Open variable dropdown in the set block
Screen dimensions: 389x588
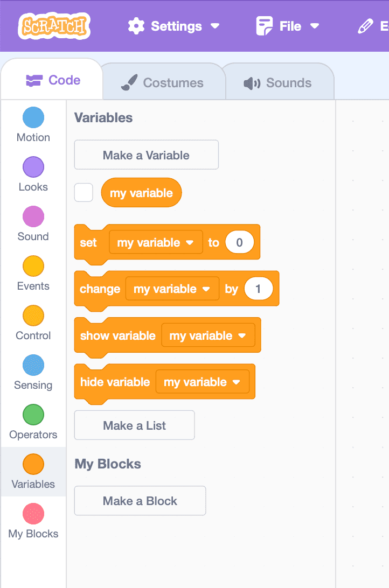tap(156, 243)
